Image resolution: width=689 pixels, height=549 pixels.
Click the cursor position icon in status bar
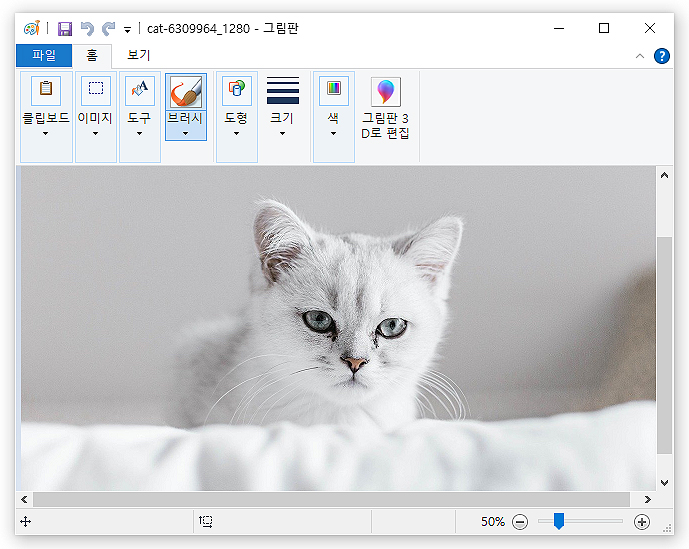coord(25,522)
